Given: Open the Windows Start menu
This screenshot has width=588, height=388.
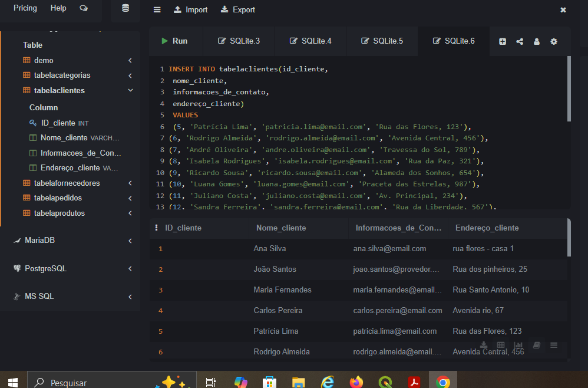Looking at the screenshot, I should pos(13,382).
